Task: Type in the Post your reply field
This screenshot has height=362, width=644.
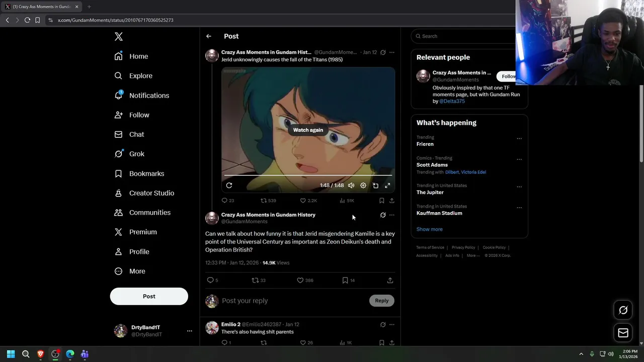Action: [x=292, y=301]
